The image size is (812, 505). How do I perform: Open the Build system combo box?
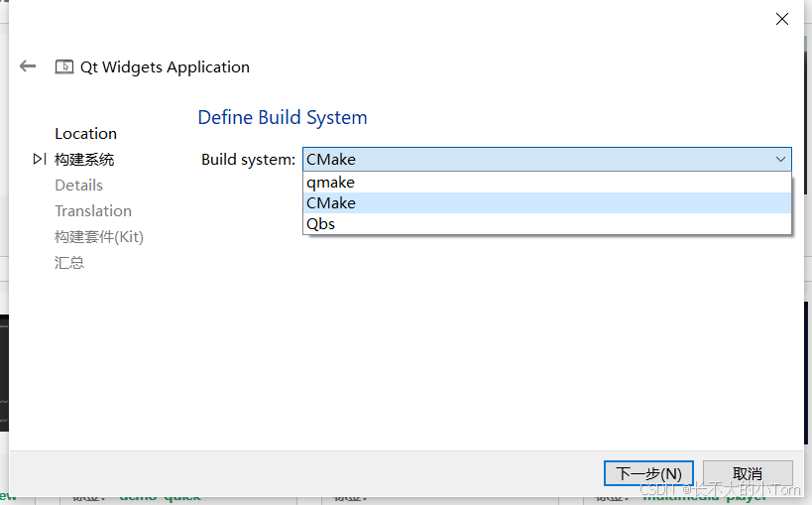point(547,159)
